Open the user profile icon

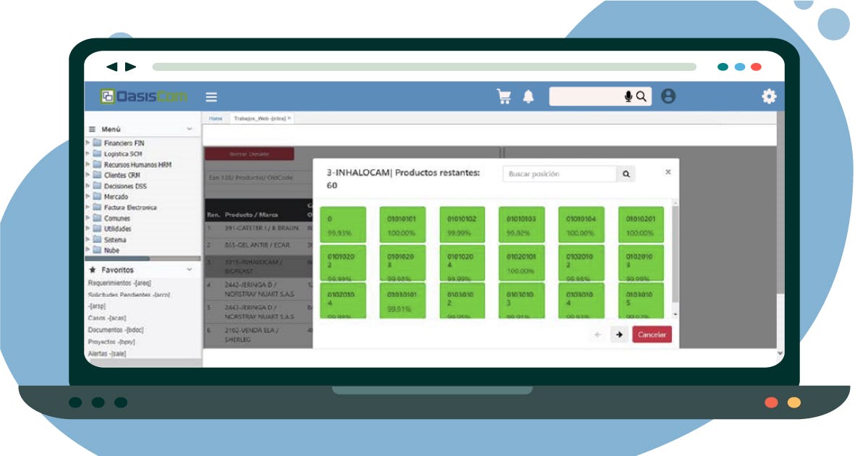click(668, 96)
